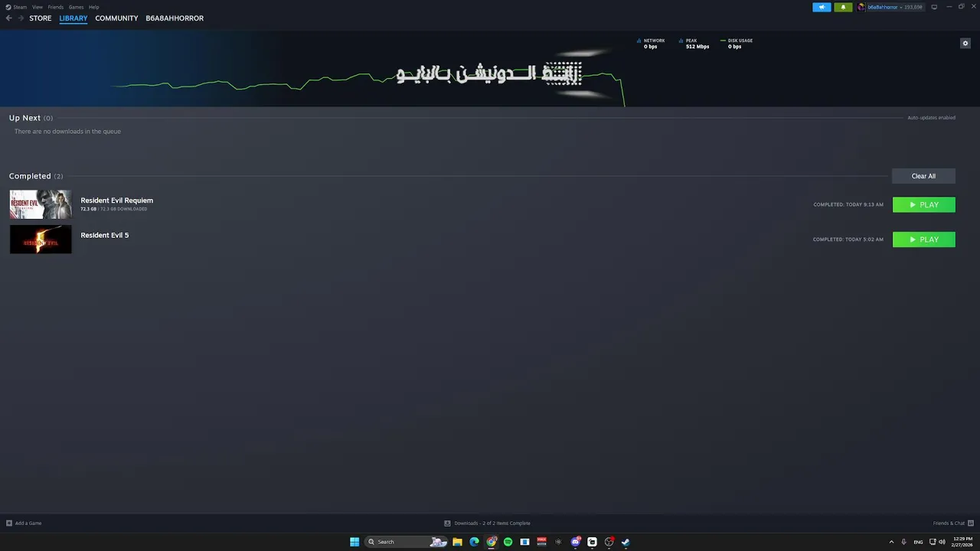This screenshot has width=980, height=551.
Task: Open Friends & Chat
Action: coord(952,523)
